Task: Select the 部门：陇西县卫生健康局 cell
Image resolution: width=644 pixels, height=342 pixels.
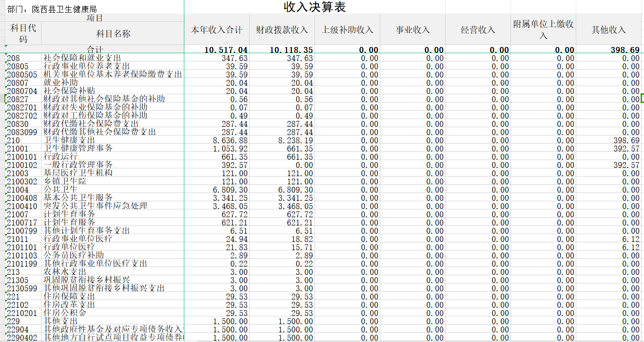Action: tap(51, 9)
